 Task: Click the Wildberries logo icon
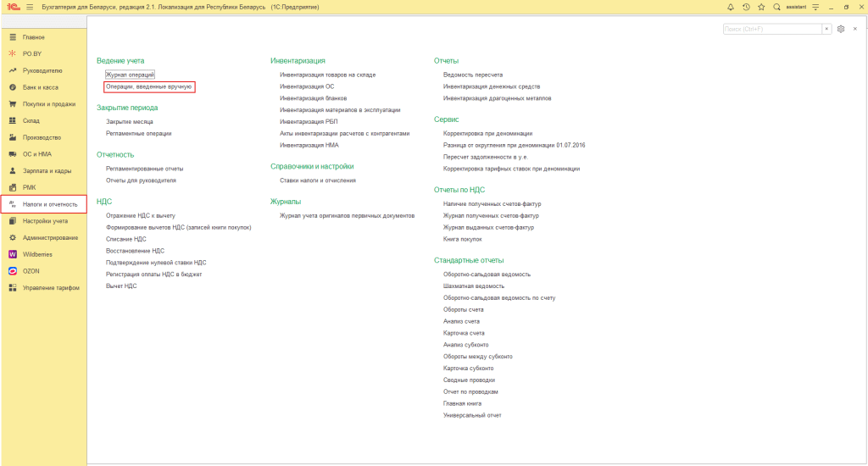pyautogui.click(x=12, y=254)
